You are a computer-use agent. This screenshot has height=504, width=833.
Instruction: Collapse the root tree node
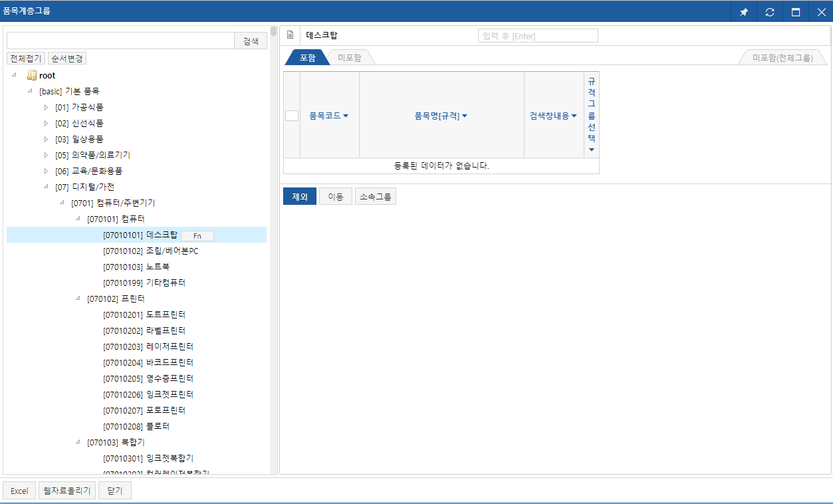pos(15,74)
